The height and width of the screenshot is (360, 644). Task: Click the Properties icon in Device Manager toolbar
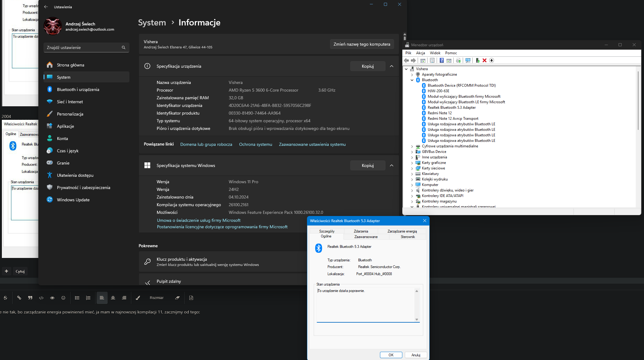pos(432,60)
